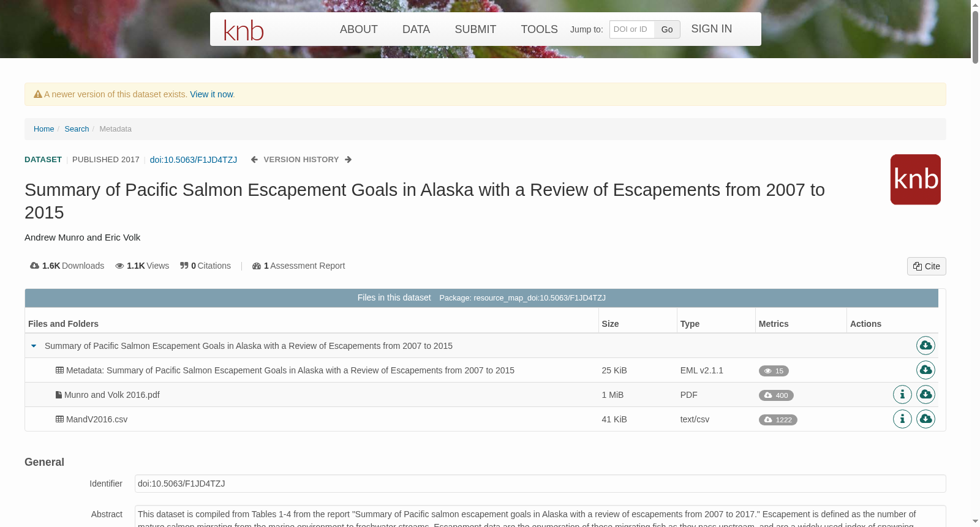Click SIGN IN

711,29
